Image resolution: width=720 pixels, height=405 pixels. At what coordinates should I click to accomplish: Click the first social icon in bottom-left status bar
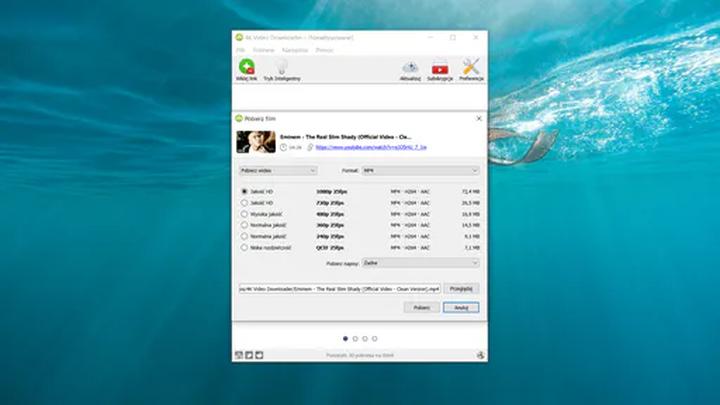pyautogui.click(x=238, y=355)
